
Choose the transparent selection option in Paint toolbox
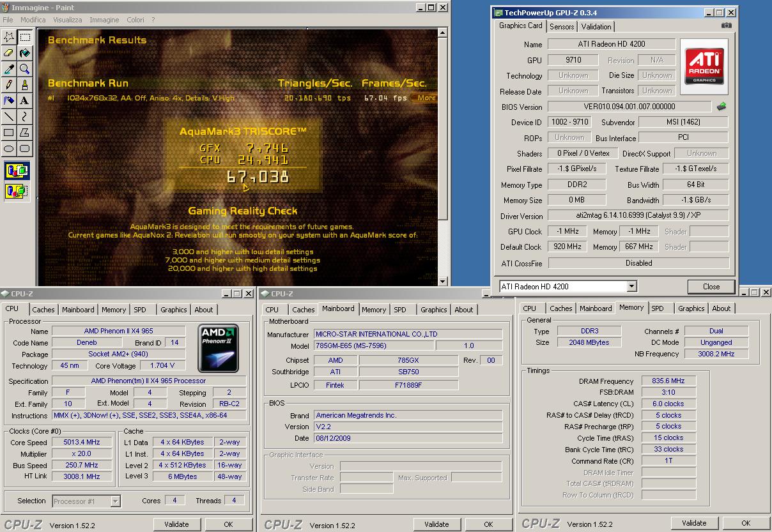pyautogui.click(x=17, y=190)
